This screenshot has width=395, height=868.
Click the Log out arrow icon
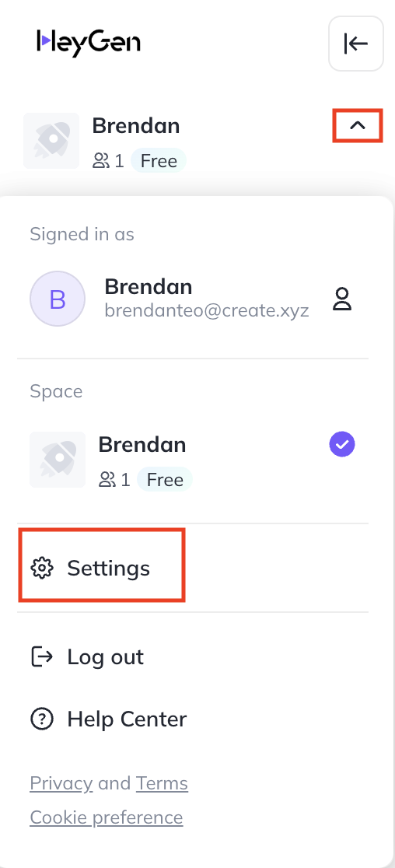pos(42,656)
